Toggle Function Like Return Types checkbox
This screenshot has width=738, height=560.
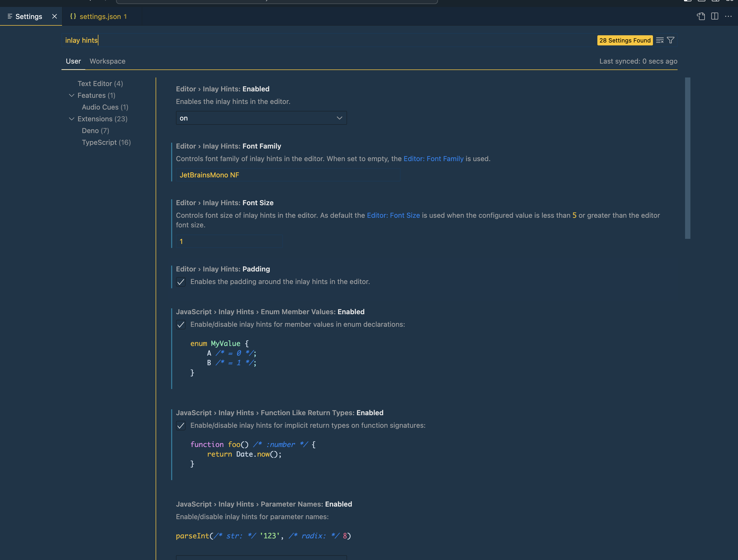point(181,426)
